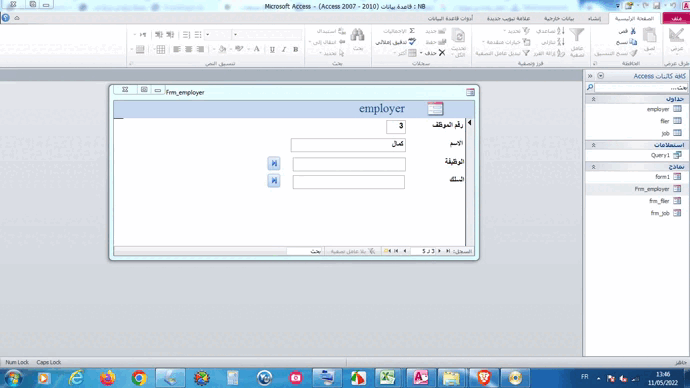Click the form navigator search box (بحث)
Screen dimensions: 690x388
305,251
